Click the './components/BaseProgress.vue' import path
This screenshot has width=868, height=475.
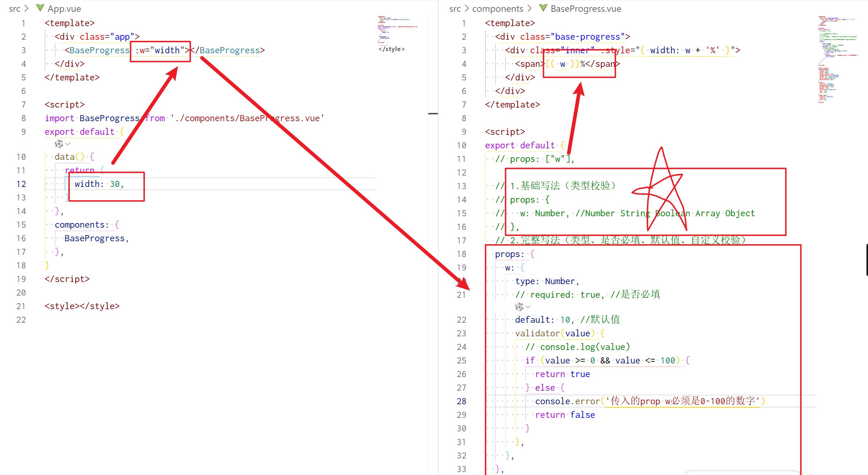click(247, 118)
